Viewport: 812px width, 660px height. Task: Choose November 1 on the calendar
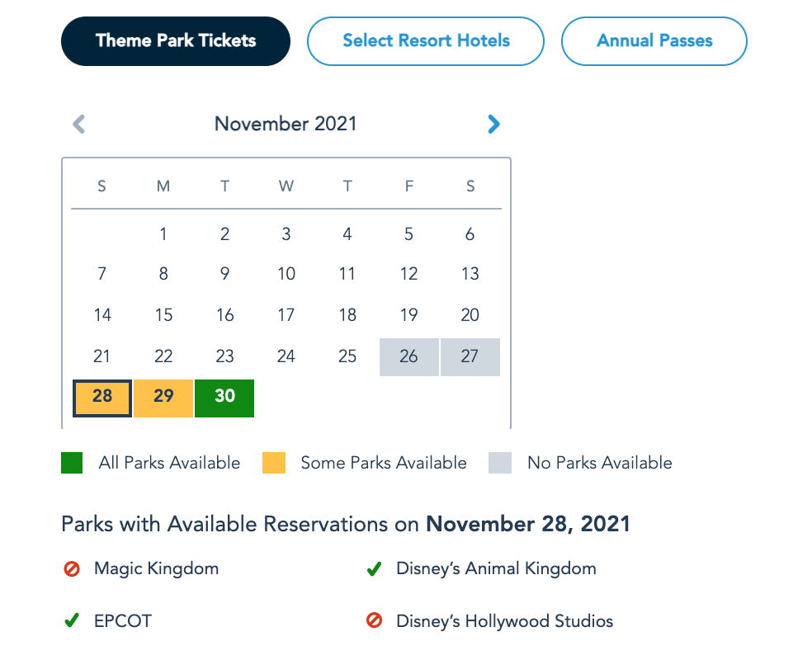163,235
